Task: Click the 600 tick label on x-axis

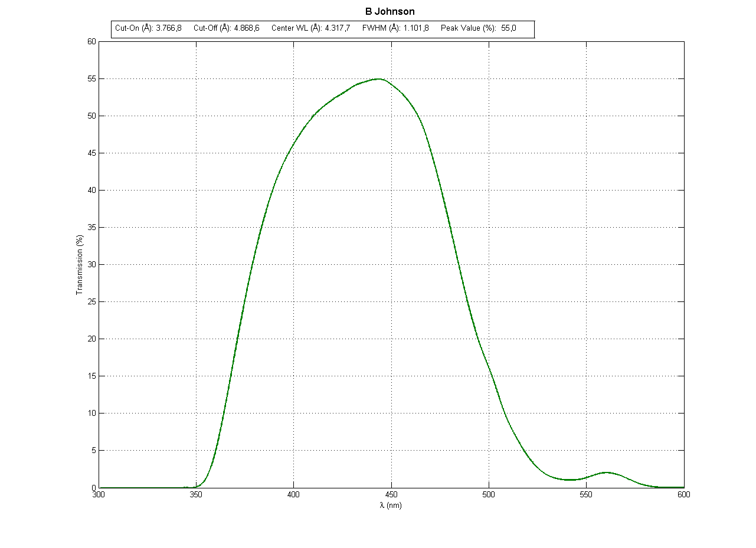Action: coord(683,495)
